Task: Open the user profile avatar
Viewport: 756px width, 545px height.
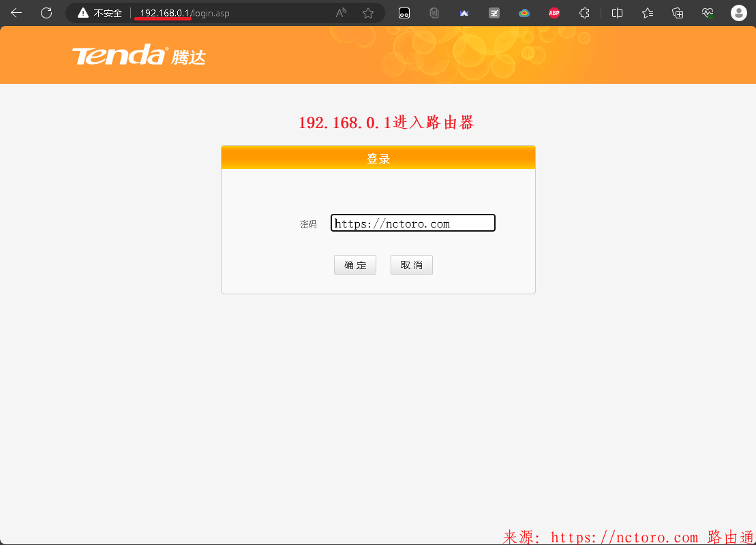Action: pos(739,13)
